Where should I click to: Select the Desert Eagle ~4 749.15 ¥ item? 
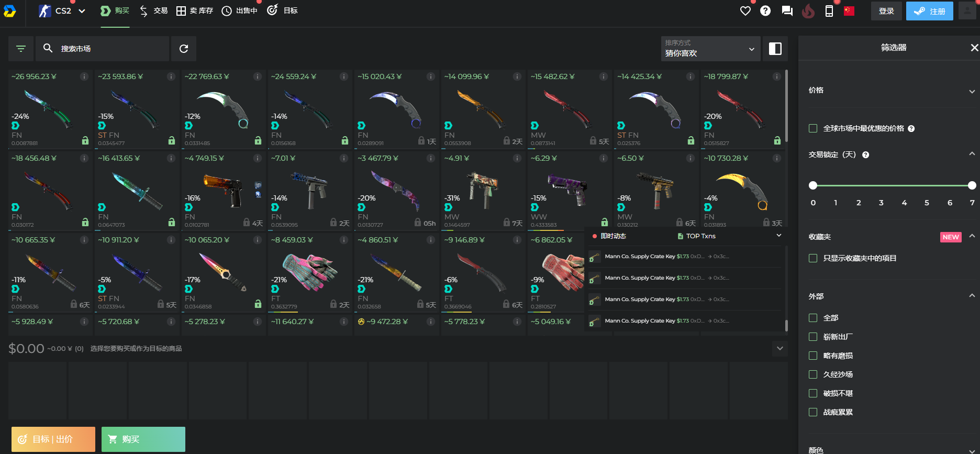click(x=224, y=191)
